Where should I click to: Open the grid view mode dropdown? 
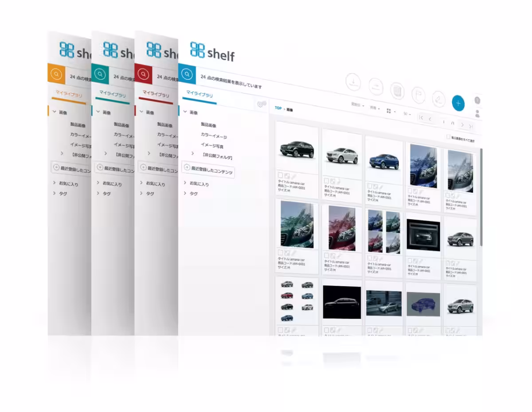coord(391,111)
